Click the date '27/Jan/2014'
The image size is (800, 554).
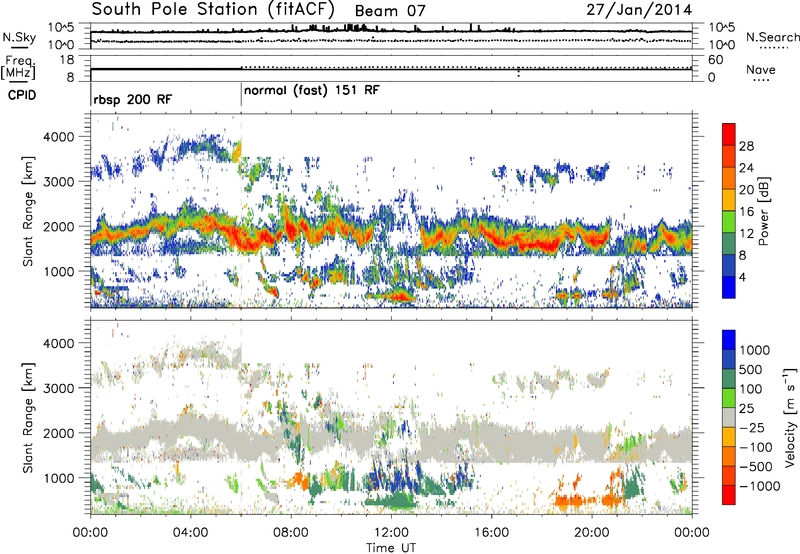point(639,9)
